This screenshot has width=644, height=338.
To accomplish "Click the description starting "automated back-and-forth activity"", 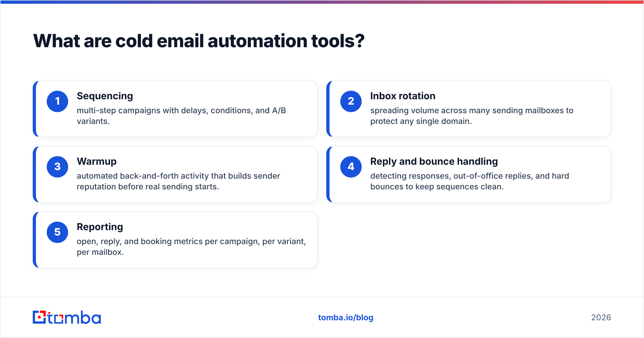I will pyautogui.click(x=178, y=181).
